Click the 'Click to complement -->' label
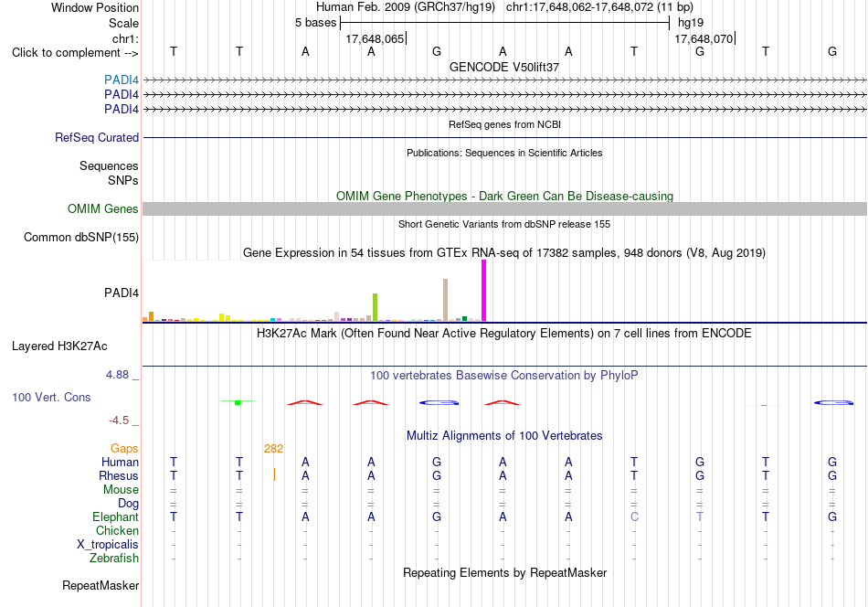This screenshot has height=607, width=868. pos(75,53)
